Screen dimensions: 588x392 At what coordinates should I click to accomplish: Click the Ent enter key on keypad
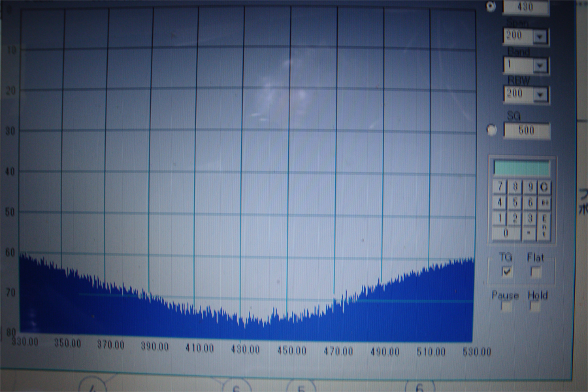(544, 225)
